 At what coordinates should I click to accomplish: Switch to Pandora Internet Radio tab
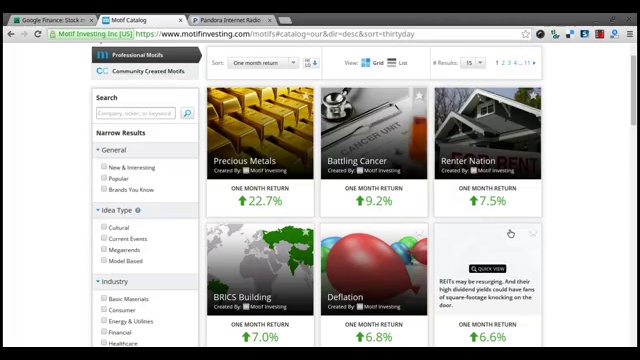233,20
